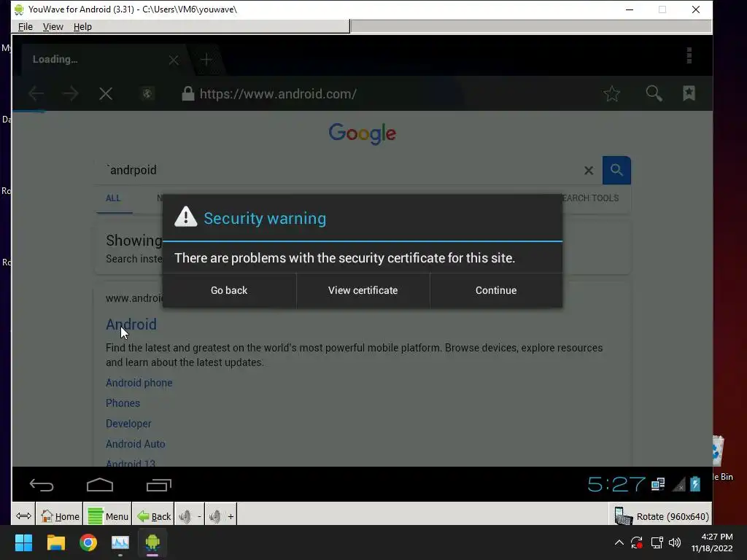Click the android.com URL field

(x=278, y=94)
